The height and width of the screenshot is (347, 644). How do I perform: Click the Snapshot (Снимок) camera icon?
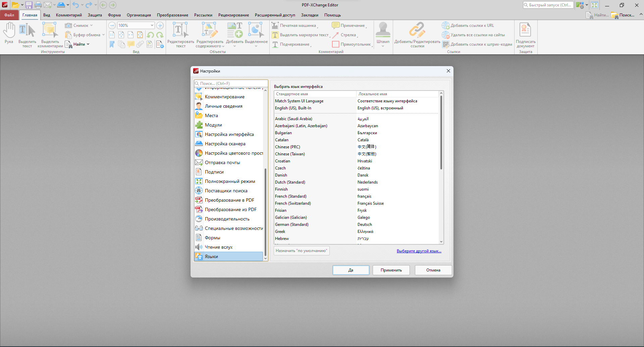pyautogui.click(x=68, y=26)
